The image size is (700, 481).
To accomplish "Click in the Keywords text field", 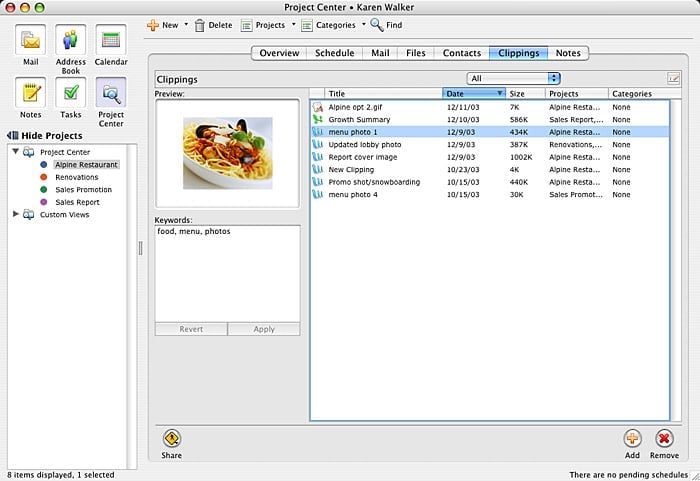I will coord(228,273).
